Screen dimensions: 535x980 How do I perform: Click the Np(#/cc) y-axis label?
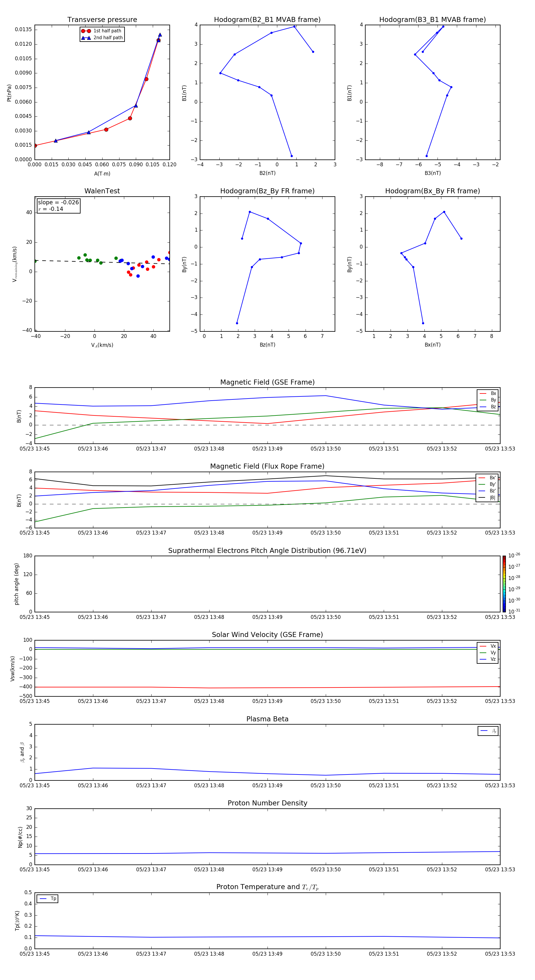[20, 837]
